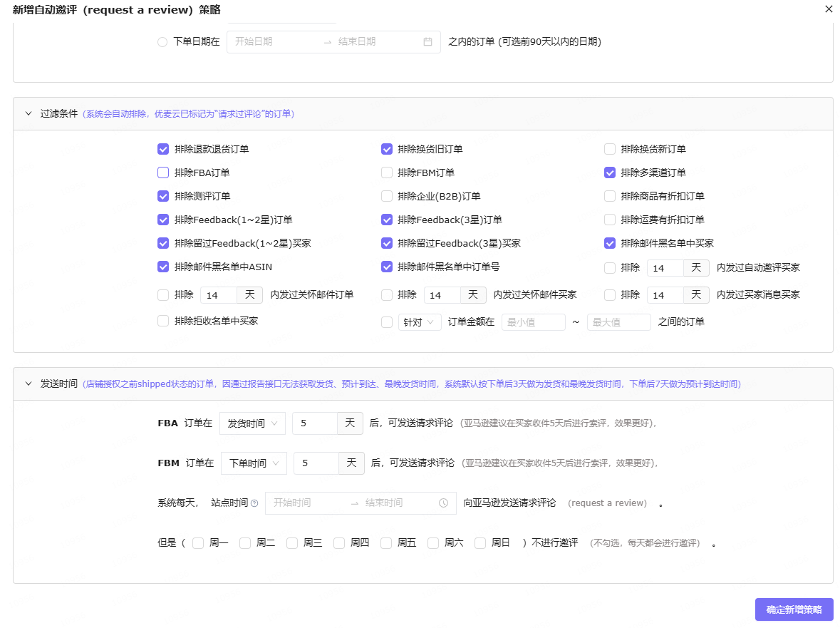Enable 排除企业(B2B)订单 filter
The height and width of the screenshot is (628, 840).
tap(387, 196)
